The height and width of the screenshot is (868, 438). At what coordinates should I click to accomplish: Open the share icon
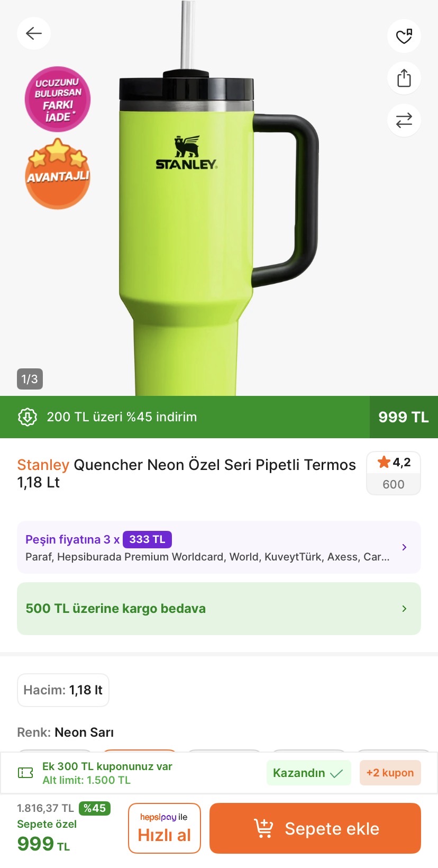tap(404, 78)
